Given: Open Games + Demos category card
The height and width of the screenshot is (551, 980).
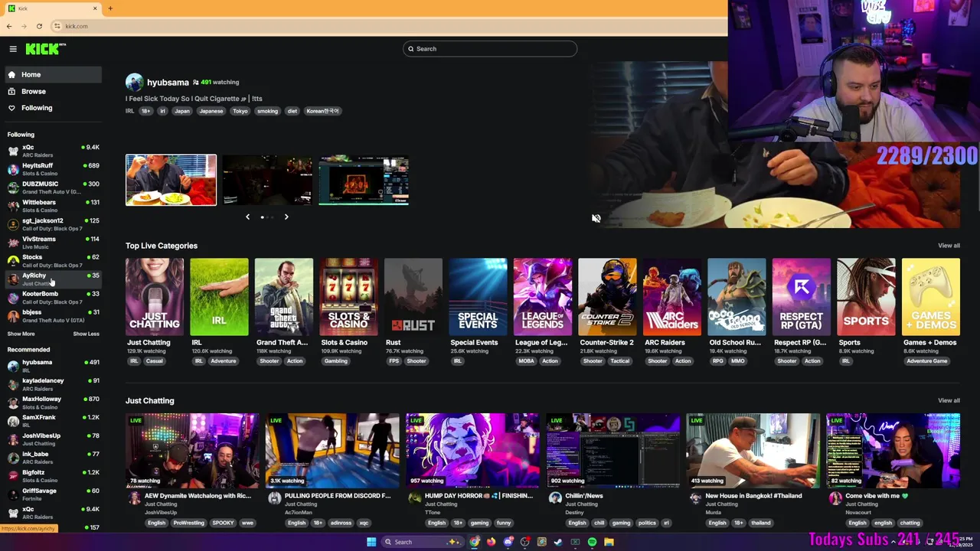Looking at the screenshot, I should tap(931, 297).
